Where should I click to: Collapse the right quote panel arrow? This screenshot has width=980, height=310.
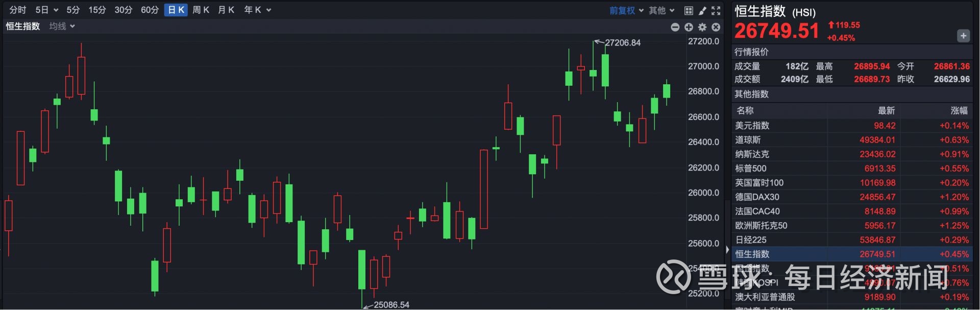click(727, 250)
